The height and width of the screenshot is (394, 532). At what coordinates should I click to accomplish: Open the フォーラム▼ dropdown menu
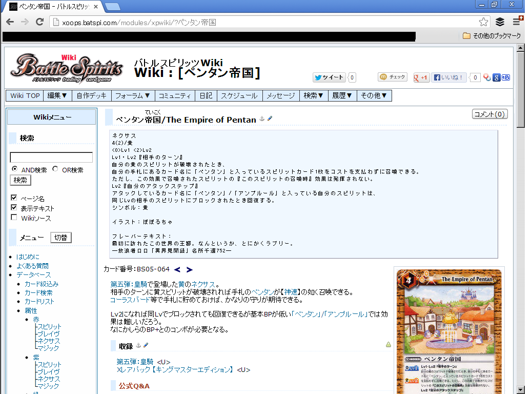tap(133, 96)
